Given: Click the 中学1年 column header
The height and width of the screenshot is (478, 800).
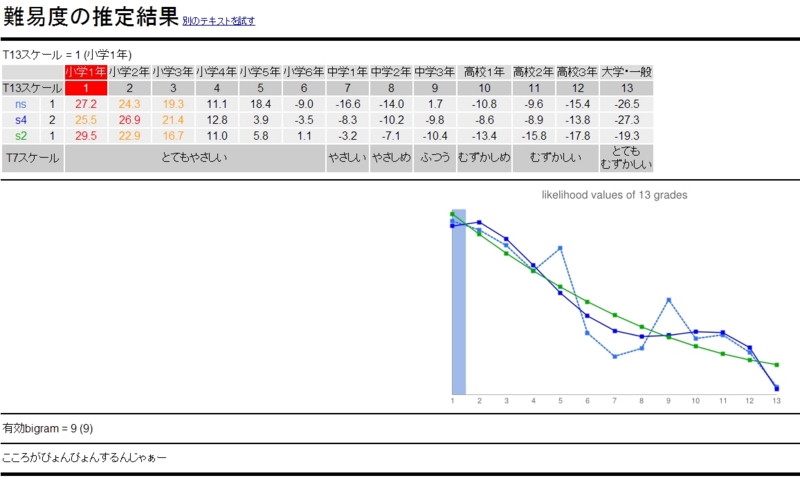Looking at the screenshot, I should pos(347,72).
